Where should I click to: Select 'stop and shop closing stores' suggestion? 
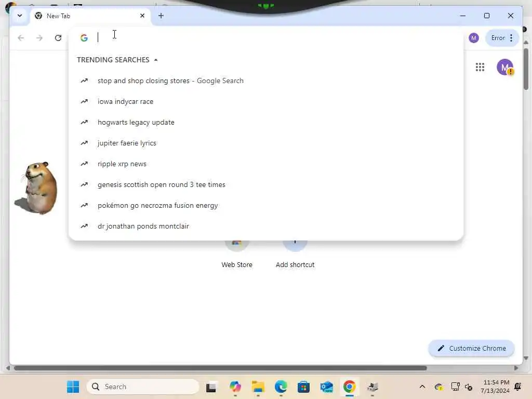(x=266, y=81)
